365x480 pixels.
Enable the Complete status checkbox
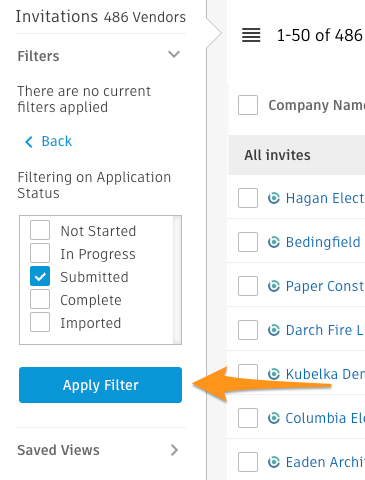click(x=40, y=299)
